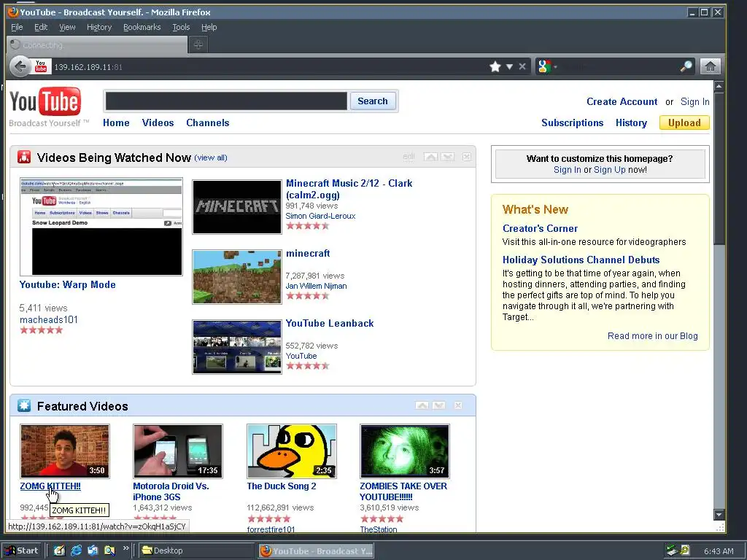This screenshot has width=747, height=560.
Task: Click edit on Videos Being Watched Now
Action: tap(409, 157)
